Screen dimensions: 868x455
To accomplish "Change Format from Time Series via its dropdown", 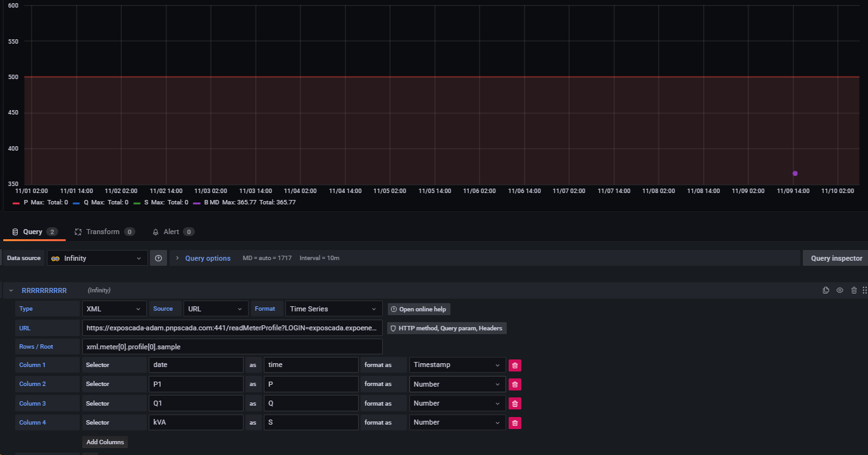I will [332, 309].
